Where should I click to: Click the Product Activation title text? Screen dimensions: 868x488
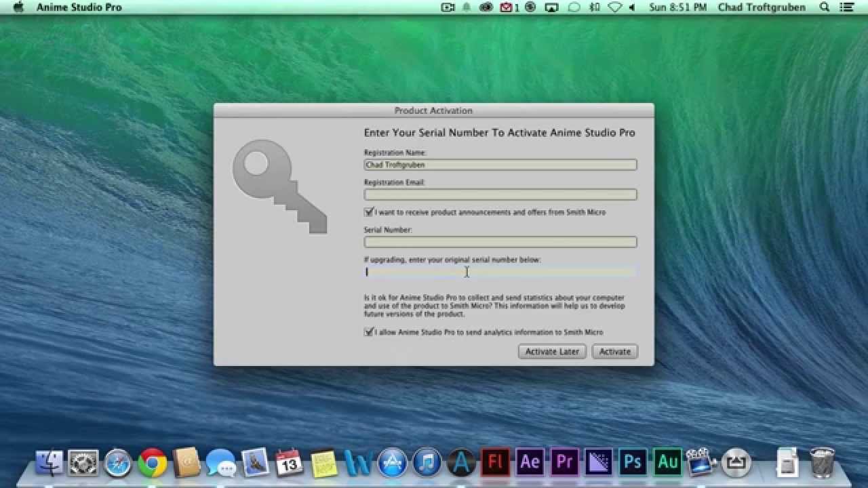tap(433, 110)
